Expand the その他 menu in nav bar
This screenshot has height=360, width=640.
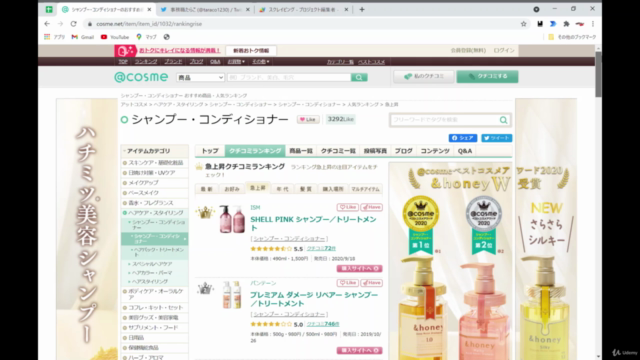[x=260, y=62]
